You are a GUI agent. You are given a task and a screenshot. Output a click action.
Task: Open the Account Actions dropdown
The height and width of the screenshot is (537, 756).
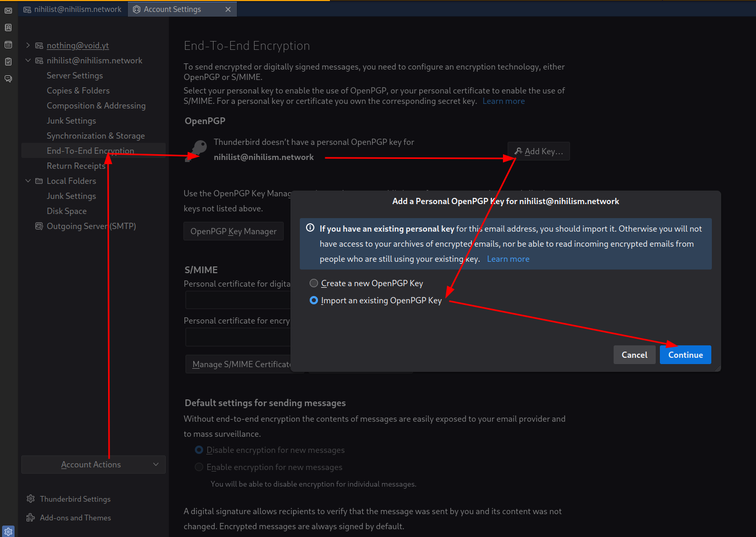pos(94,464)
